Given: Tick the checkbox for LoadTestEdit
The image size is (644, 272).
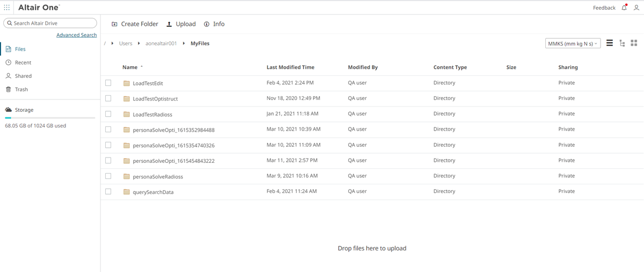Looking at the screenshot, I should pyautogui.click(x=108, y=83).
